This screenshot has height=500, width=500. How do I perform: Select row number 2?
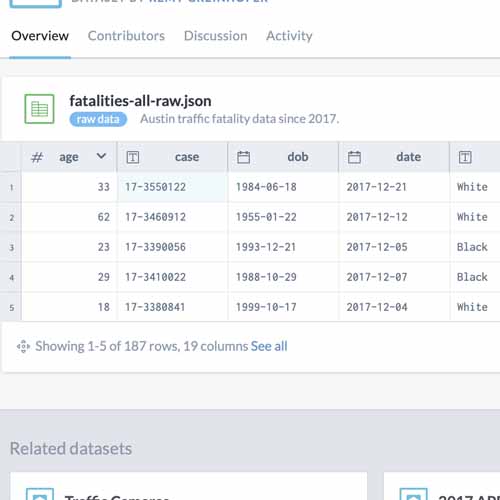11,218
